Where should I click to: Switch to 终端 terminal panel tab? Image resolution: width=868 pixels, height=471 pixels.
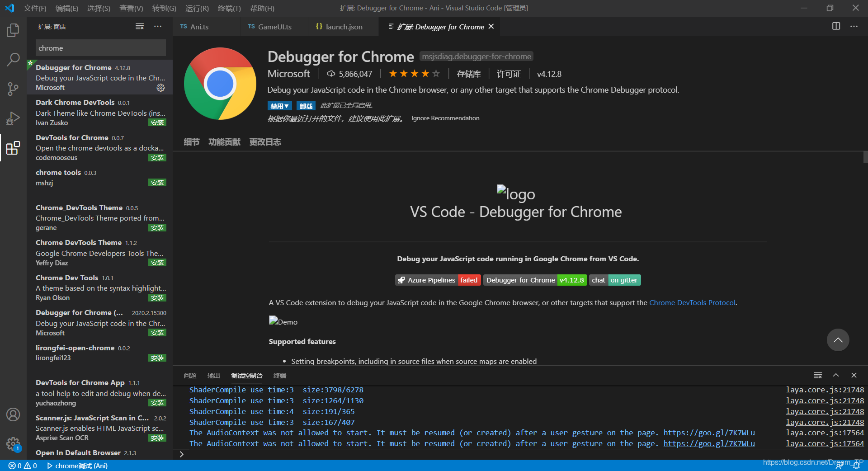click(280, 376)
